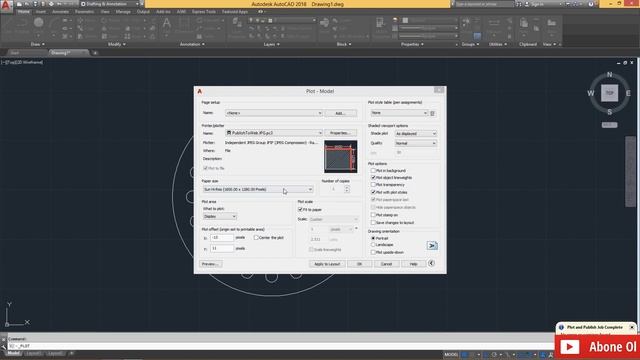Select the Circle tool in the Draw panel
Screen dimensions: 640x360
pos(39,22)
